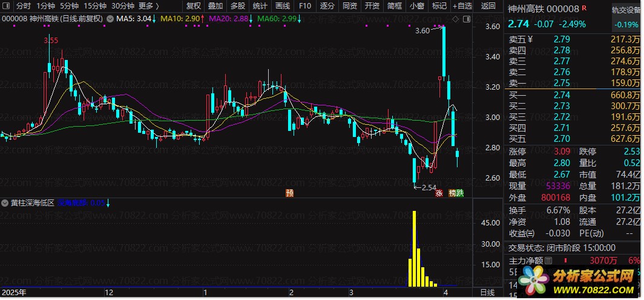644x300 pixels.
Task: Activate 画线 drawing tools
Action: pyautogui.click(x=283, y=6)
